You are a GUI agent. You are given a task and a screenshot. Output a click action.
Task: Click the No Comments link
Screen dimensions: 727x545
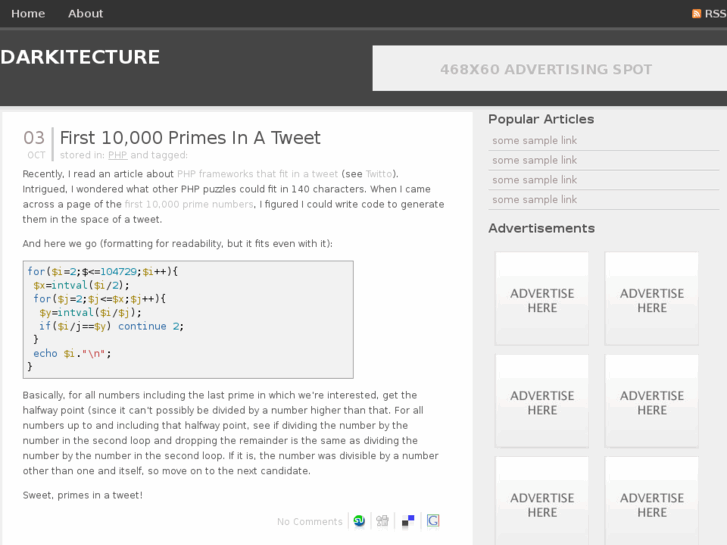coord(309,522)
